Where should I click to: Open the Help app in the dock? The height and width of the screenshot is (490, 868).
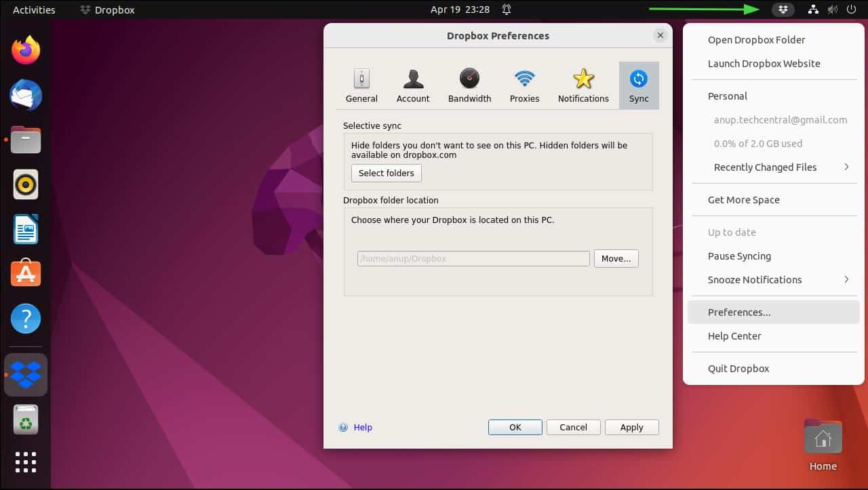click(26, 319)
